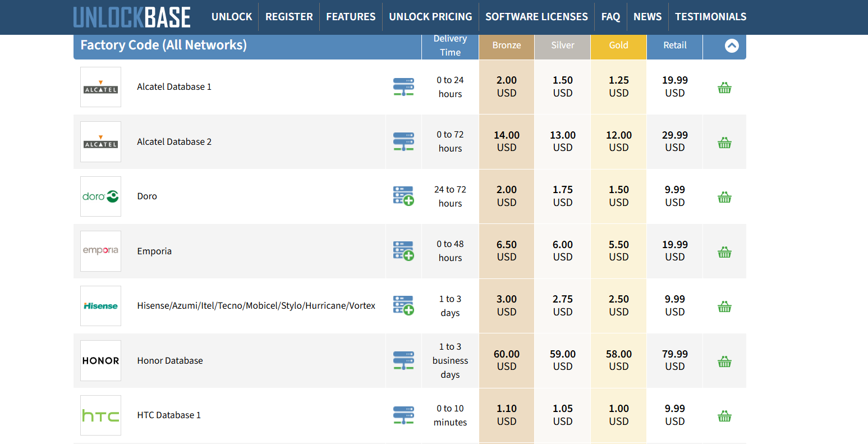The width and height of the screenshot is (868, 444).
Task: Click the 24 to 72 hours delivery time
Action: pyautogui.click(x=450, y=196)
